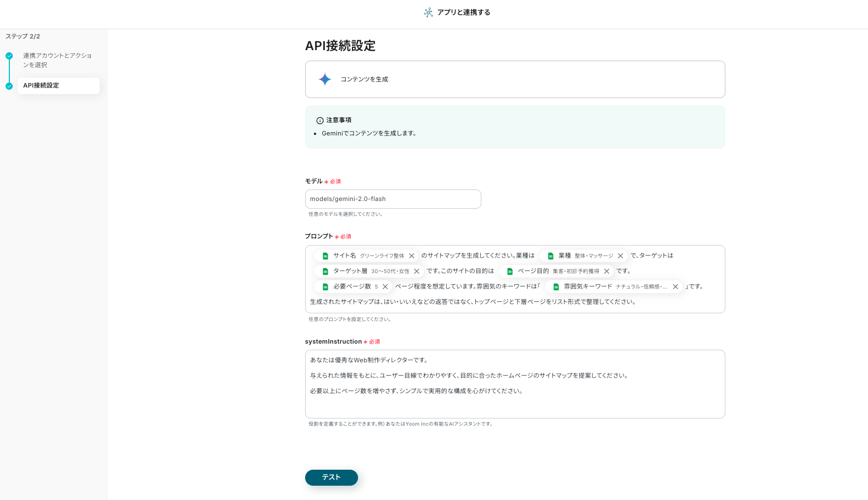
Task: Delete the ターゲット層 chip with X
Action: coord(416,271)
